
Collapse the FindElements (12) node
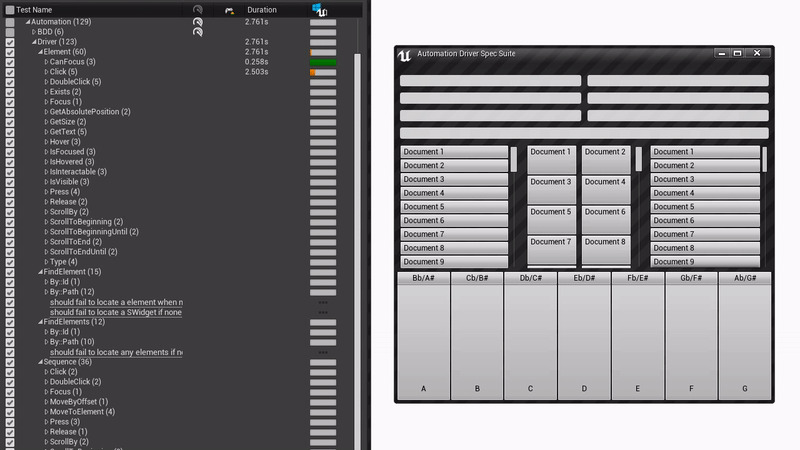click(40, 322)
